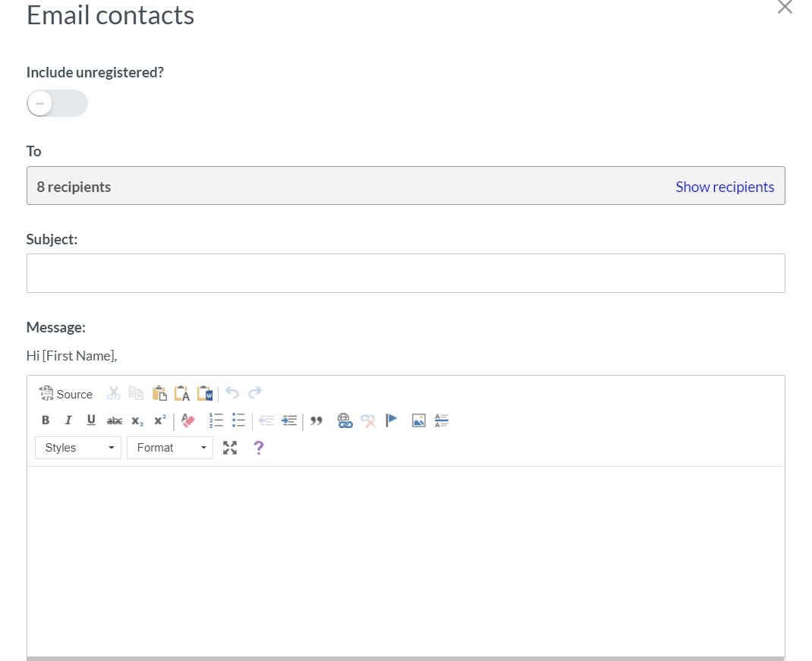Screen dimensions: 812x661
Task: Click the Remove Format eraser icon
Action: point(188,420)
